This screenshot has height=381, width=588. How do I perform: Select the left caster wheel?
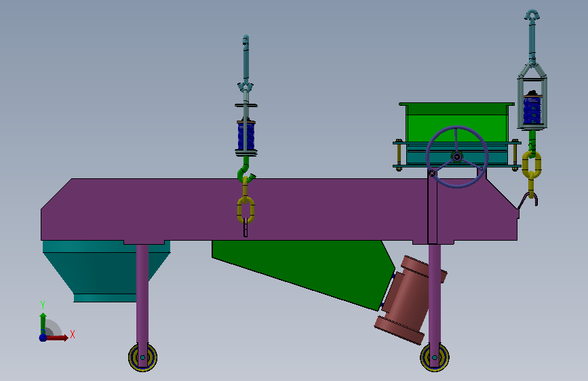142,357
